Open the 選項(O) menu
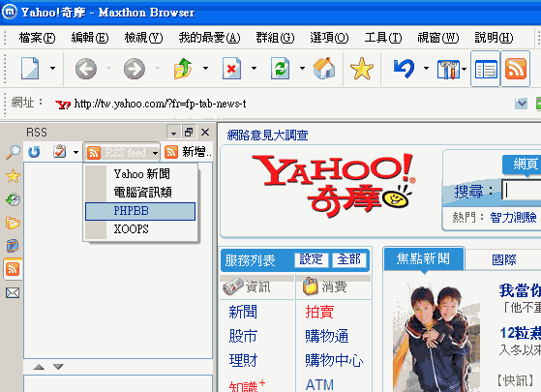 (x=329, y=38)
